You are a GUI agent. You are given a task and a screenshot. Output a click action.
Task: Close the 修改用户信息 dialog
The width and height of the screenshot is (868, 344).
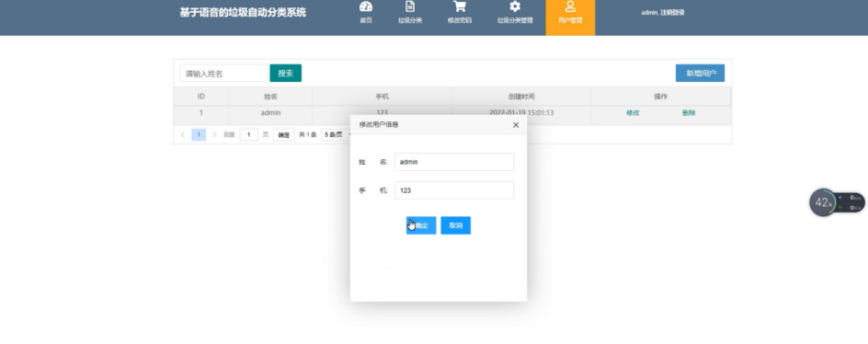(x=516, y=125)
